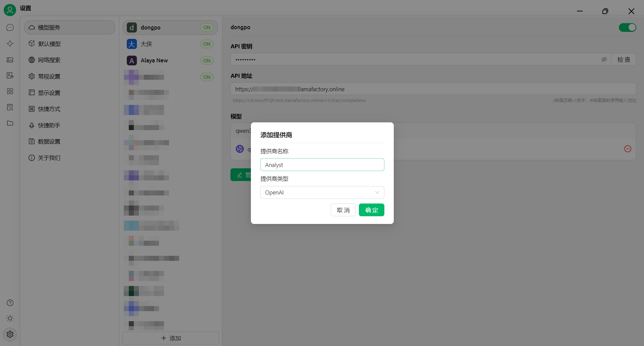Select the agents sparkle icon
The height and width of the screenshot is (346, 644).
pos(10,44)
